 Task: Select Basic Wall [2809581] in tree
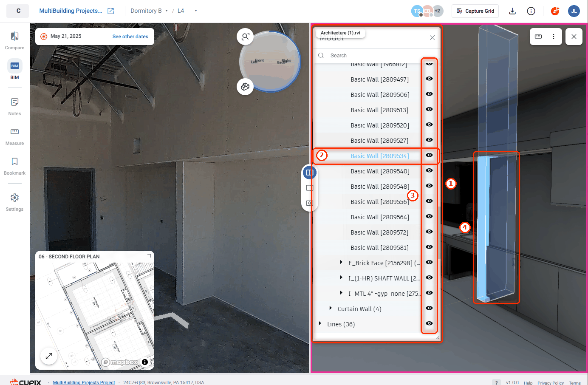379,248
